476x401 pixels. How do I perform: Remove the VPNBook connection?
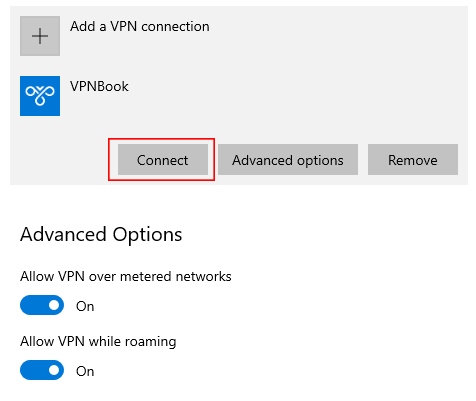(413, 160)
